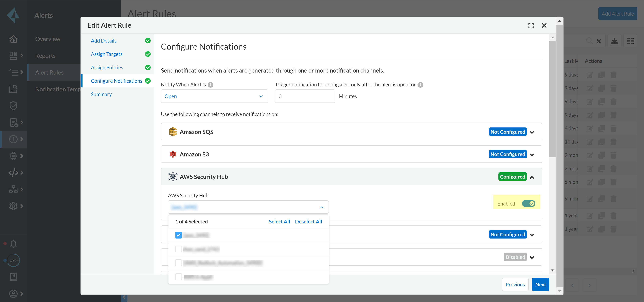Viewport: 644px width, 302px height.
Task: Open the settings gear icon in sidebar
Action: (13, 206)
